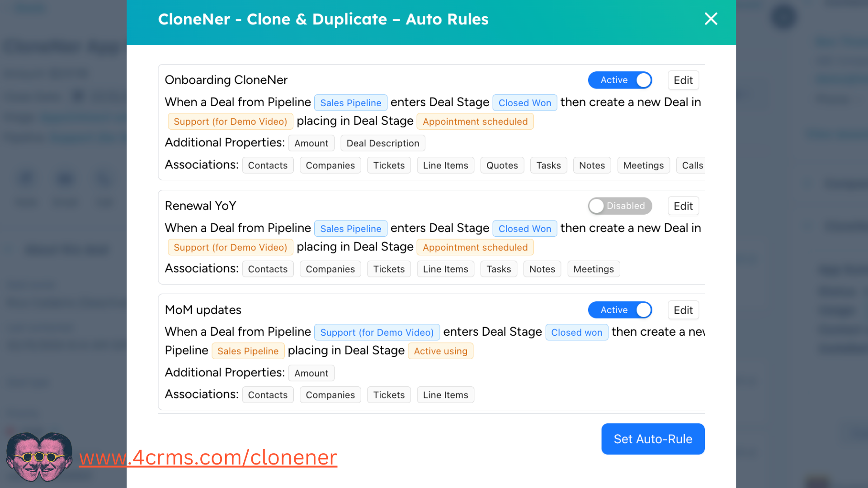
Task: Click the Set Auto-Rule button
Action: [653, 439]
